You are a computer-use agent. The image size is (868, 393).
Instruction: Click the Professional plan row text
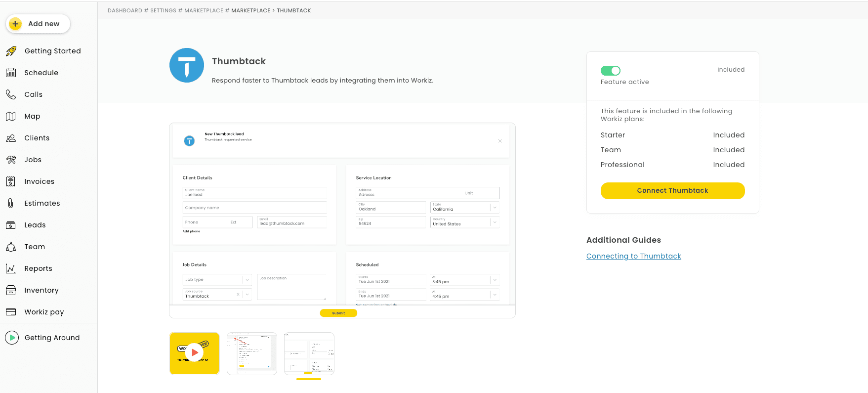622,165
